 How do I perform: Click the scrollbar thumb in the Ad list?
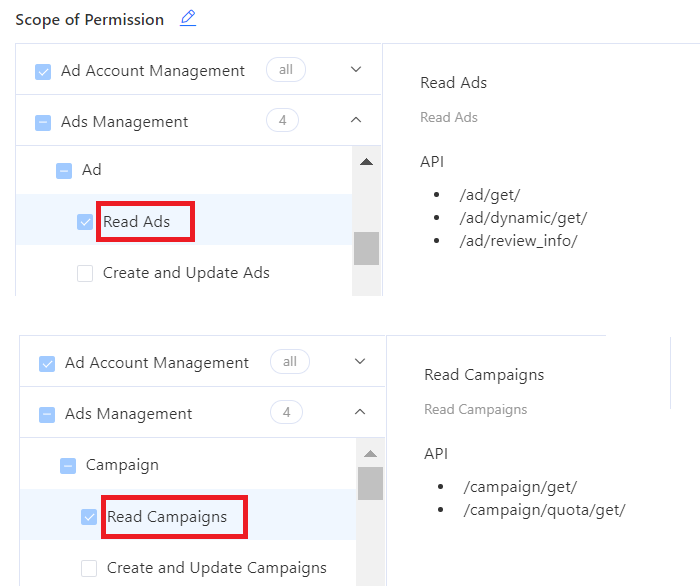[366, 248]
